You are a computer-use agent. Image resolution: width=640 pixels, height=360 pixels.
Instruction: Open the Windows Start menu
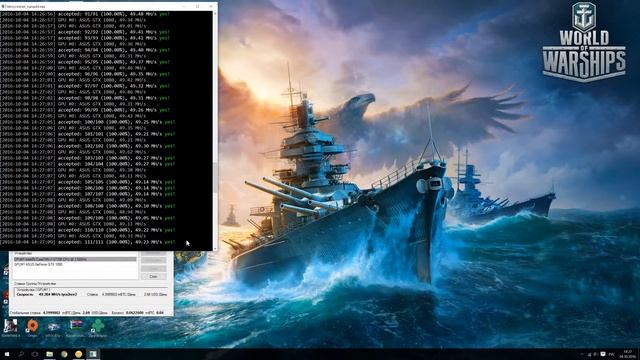(7, 354)
